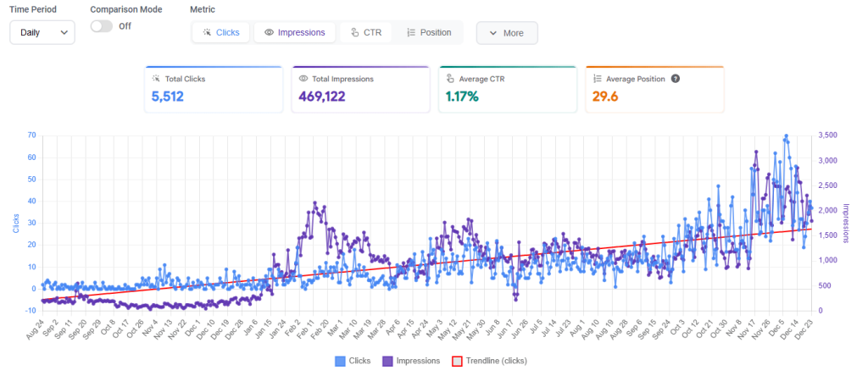Click the chevron arrow on More button
868x376 pixels.
[x=492, y=34]
